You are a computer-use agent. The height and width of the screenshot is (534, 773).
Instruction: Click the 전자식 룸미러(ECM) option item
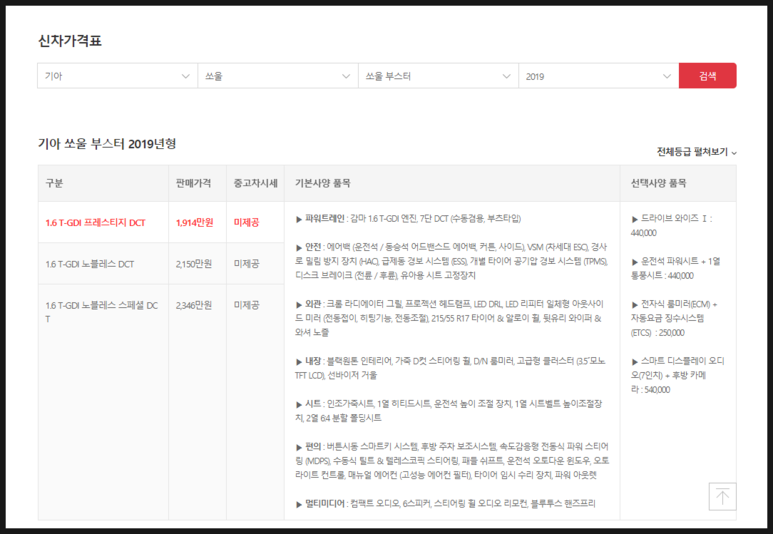[x=674, y=319]
